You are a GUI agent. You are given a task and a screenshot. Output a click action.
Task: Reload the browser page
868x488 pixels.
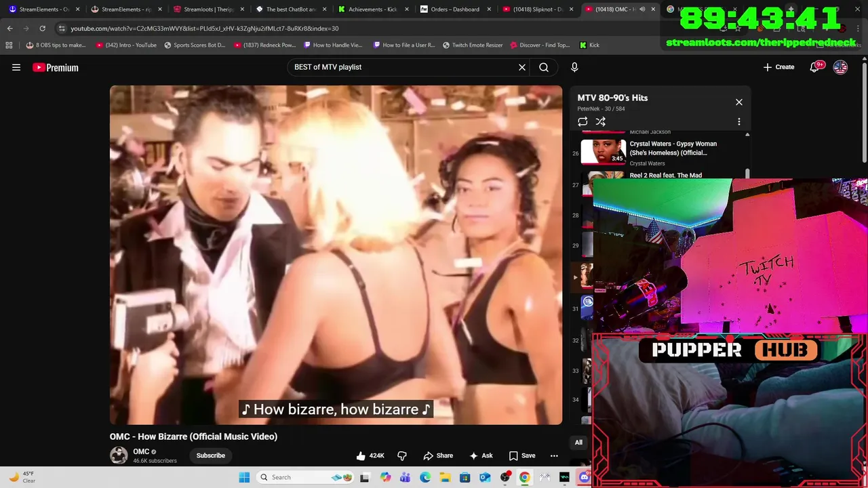42,28
